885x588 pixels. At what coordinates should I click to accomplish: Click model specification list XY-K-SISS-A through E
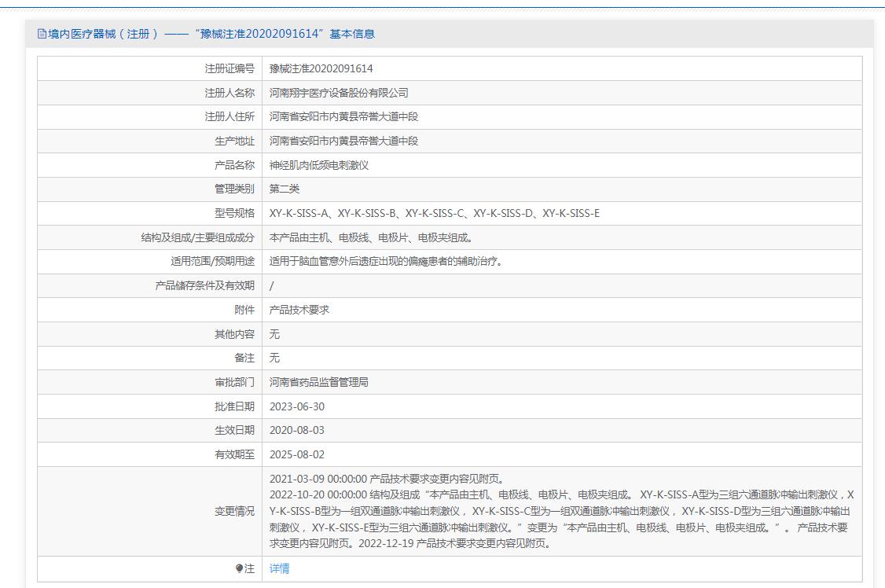coord(434,213)
